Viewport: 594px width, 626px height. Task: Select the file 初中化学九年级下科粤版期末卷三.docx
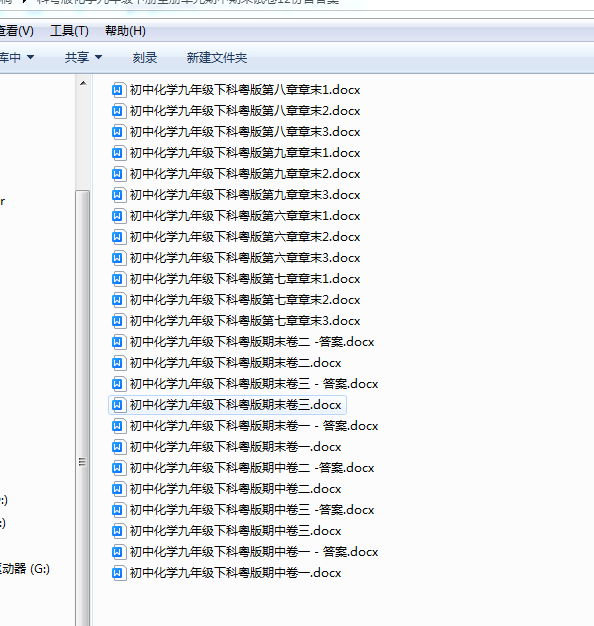click(x=227, y=405)
